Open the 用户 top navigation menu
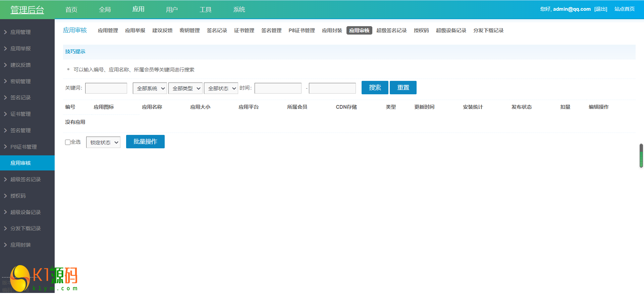This screenshot has width=644, height=302. (x=172, y=10)
